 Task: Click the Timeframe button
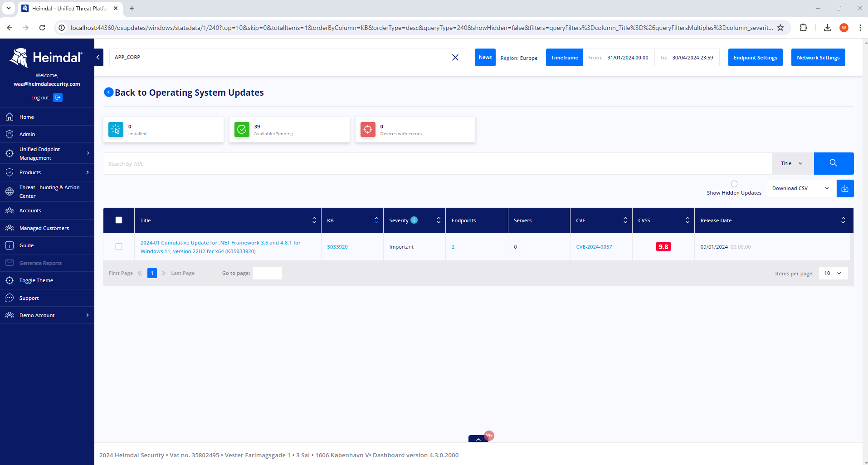pyautogui.click(x=565, y=58)
